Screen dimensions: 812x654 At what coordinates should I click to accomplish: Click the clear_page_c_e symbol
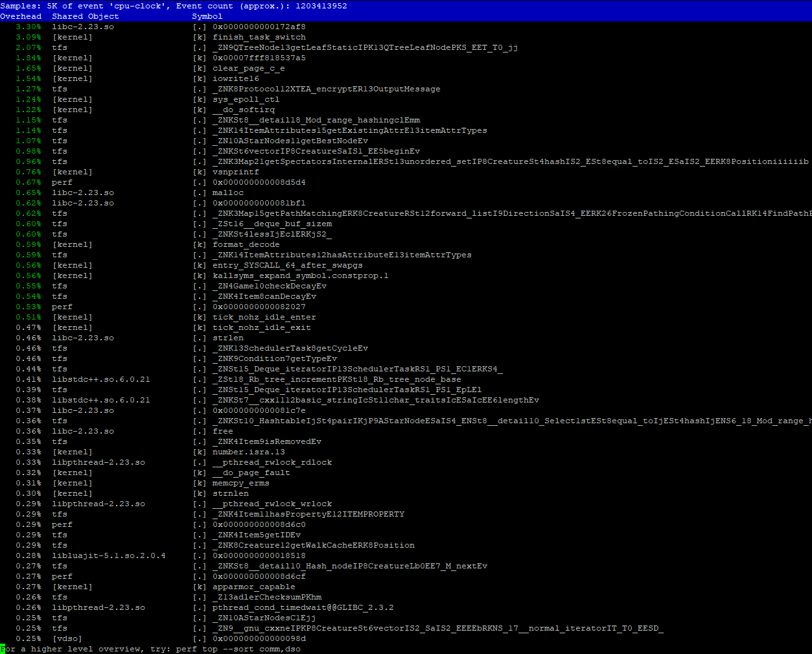pos(249,68)
